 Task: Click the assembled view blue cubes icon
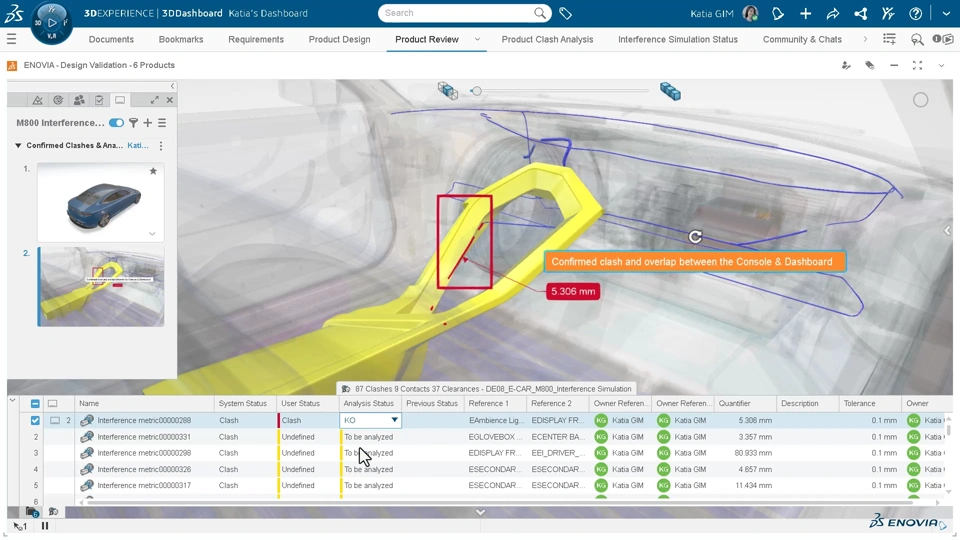click(670, 91)
